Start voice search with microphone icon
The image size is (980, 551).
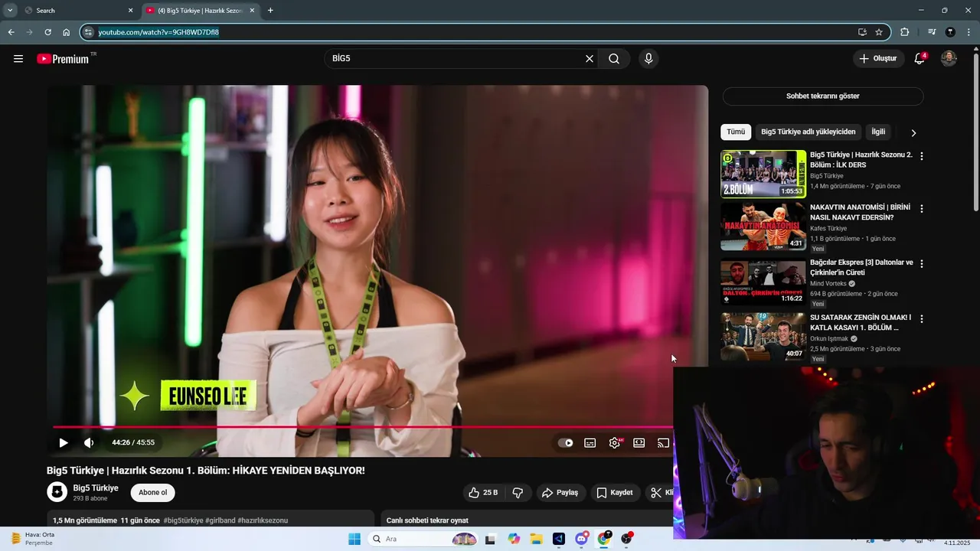(648, 59)
